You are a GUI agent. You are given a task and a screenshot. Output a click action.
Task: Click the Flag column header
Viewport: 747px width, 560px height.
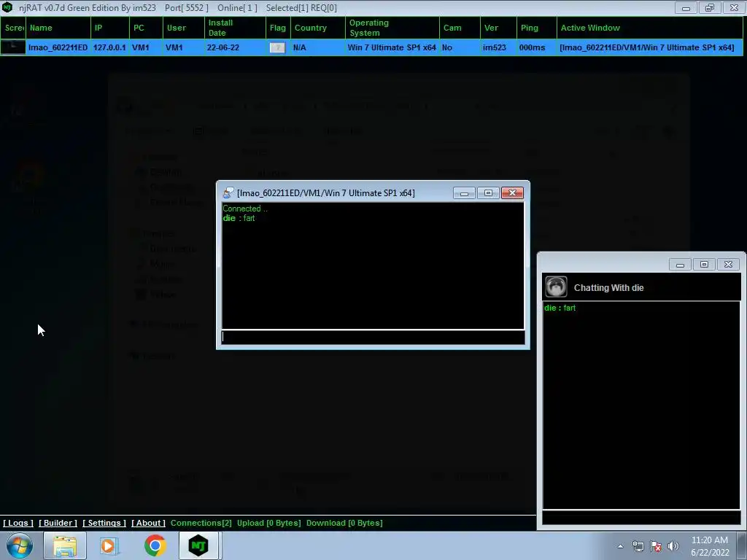278,28
